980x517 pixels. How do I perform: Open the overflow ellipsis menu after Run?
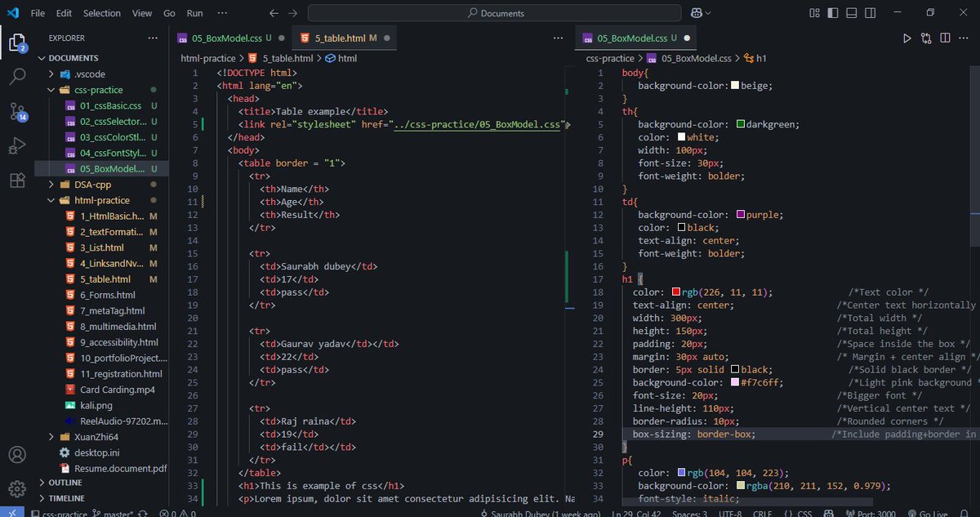pos(222,13)
